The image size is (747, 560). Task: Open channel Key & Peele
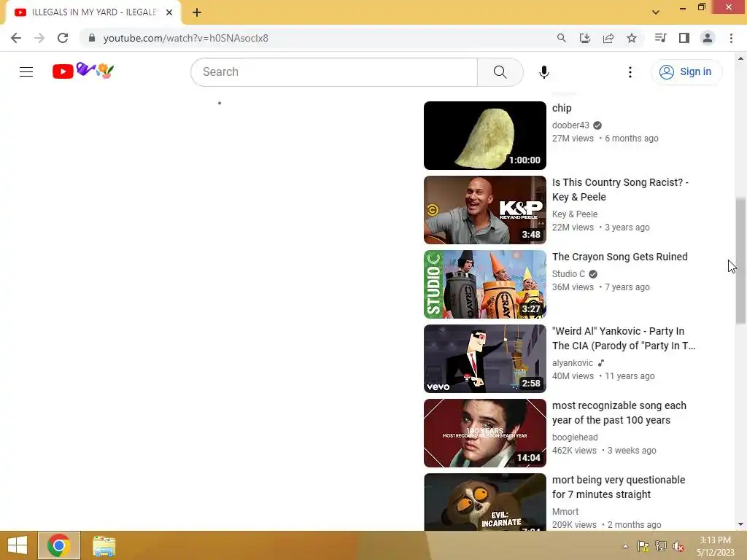[x=575, y=214]
